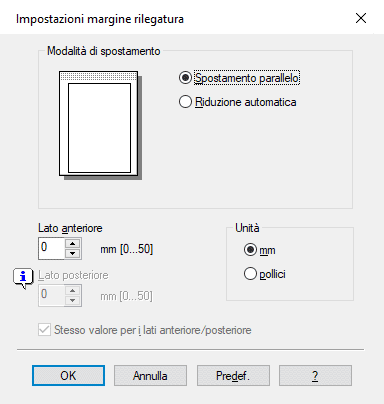The height and width of the screenshot is (404, 384).
Task: Click the Spostamento parallelo label text
Action: coord(247,78)
